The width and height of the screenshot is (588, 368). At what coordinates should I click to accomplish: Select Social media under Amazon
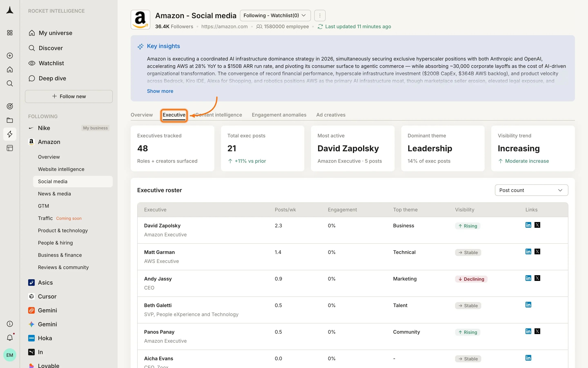coord(73,182)
